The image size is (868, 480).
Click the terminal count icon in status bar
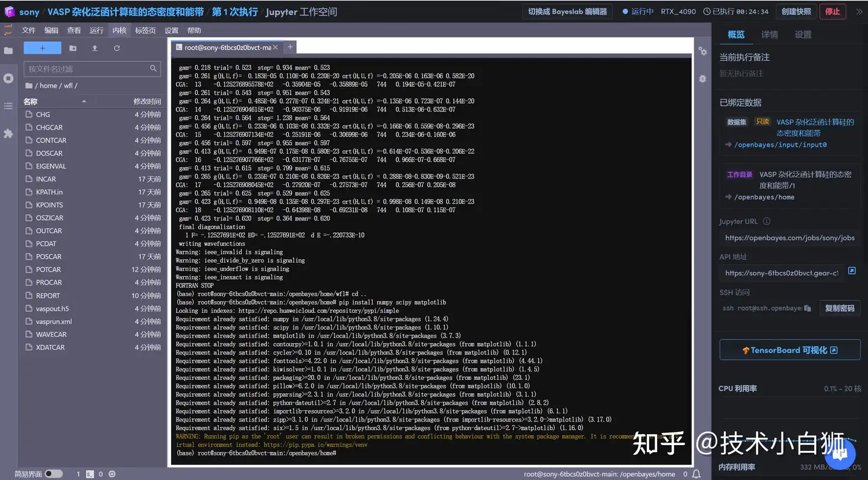pos(90,474)
